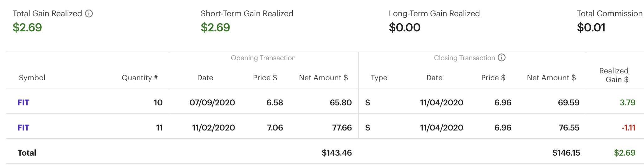Sort by the Realized Gain $ header
The image size is (644, 165).
point(614,75)
